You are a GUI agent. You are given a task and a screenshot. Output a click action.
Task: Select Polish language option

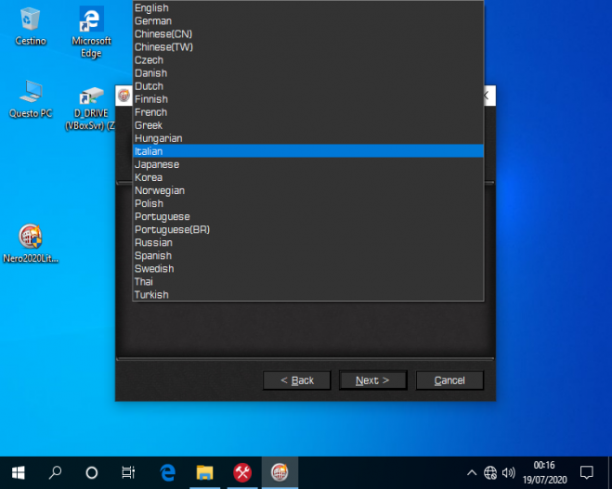click(x=308, y=204)
